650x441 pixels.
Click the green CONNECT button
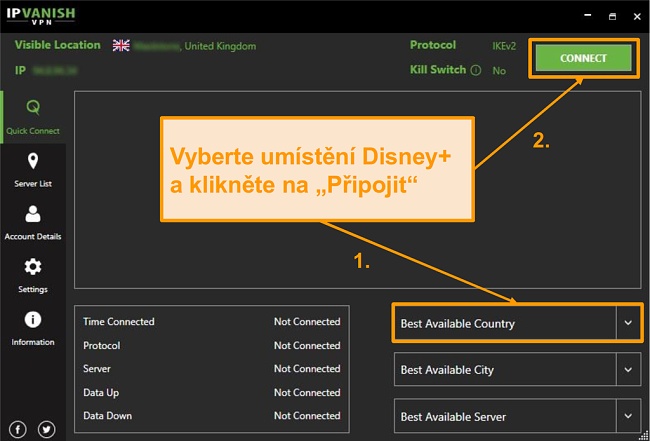coord(583,58)
